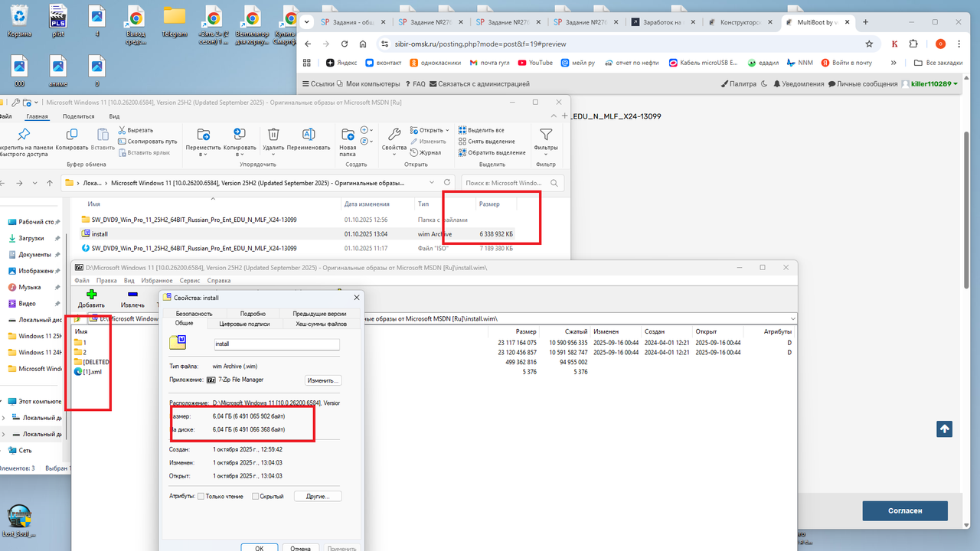Open the Цифровые подписи tab
Screen dimensions: 980x551
pyautogui.click(x=244, y=324)
